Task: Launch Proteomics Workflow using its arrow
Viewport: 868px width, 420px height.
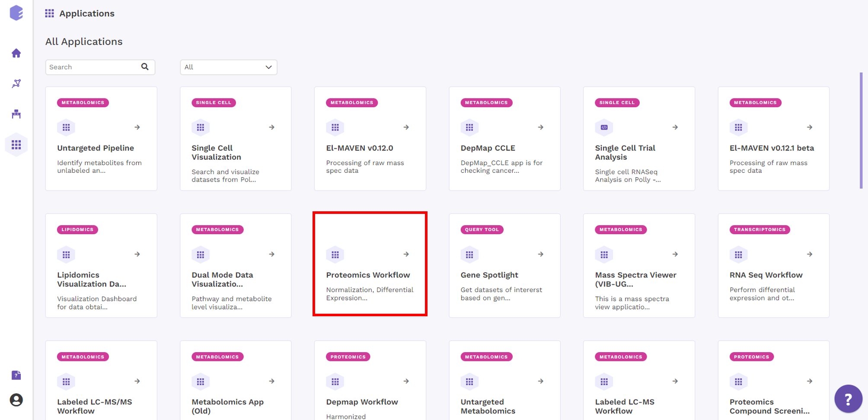Action: [x=406, y=254]
